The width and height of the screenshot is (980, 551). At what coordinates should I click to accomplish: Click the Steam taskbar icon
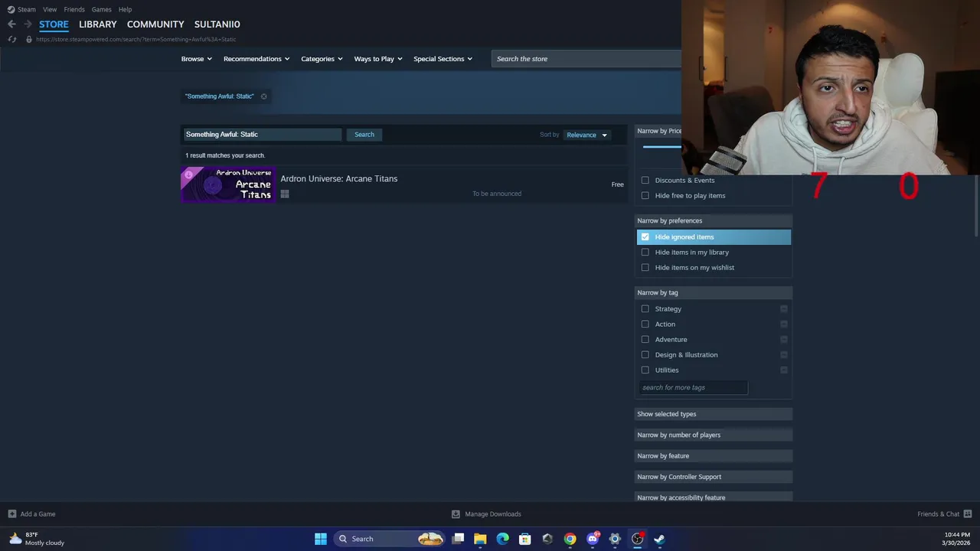tap(659, 539)
